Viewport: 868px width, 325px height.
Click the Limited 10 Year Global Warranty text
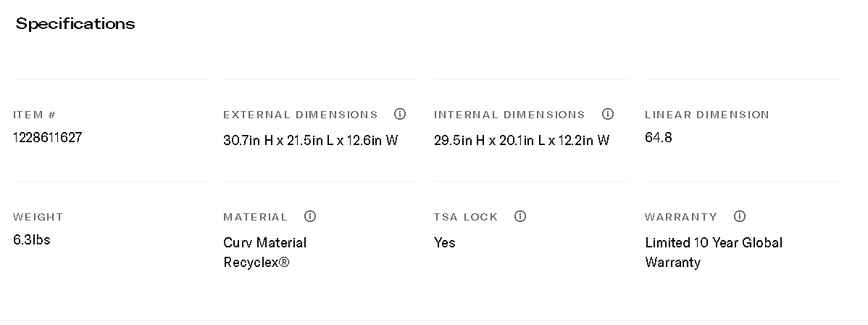[x=713, y=252]
